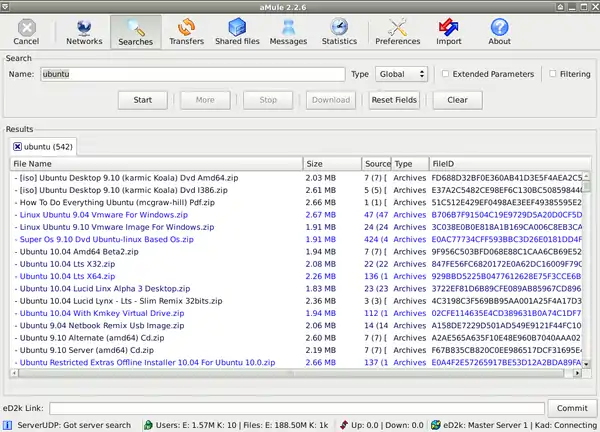Click into the eD2k Link field
Screen dimensions: 600x432
tap(294, 408)
